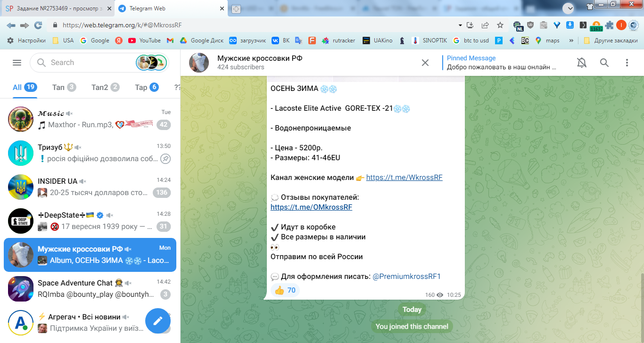
Task: Click the browser forward arrow
Action: tap(25, 25)
